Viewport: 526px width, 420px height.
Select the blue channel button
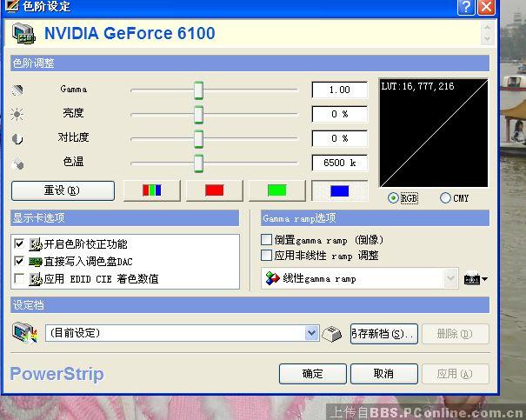339,190
